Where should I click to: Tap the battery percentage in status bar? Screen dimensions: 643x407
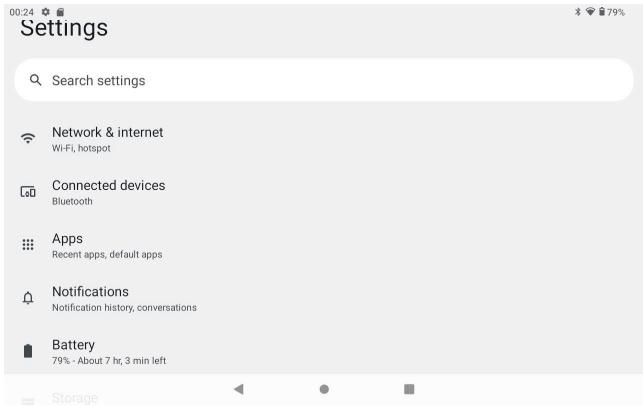click(x=616, y=12)
